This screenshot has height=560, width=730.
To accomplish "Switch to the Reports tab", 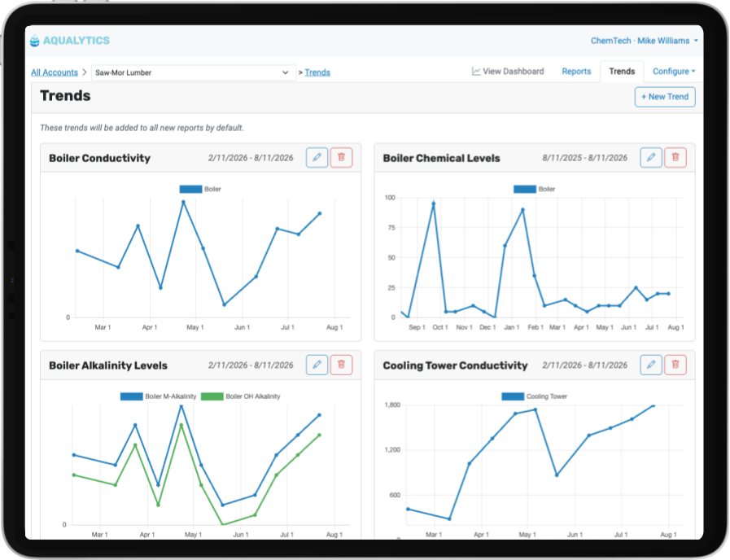I will pos(576,72).
